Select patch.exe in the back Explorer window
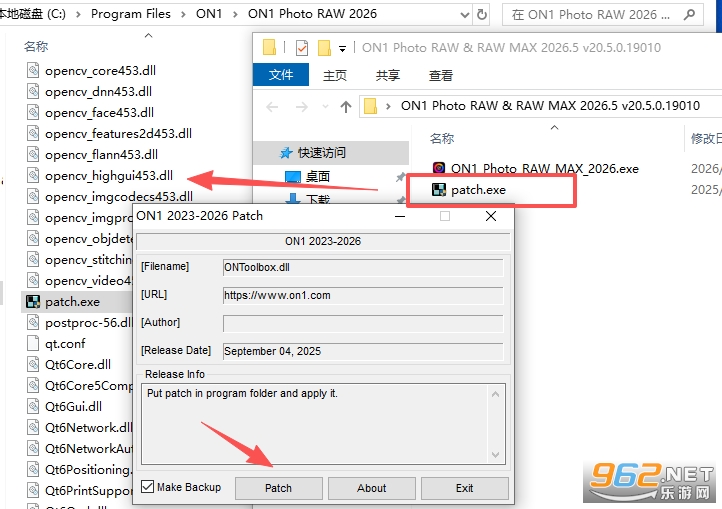 [72, 302]
